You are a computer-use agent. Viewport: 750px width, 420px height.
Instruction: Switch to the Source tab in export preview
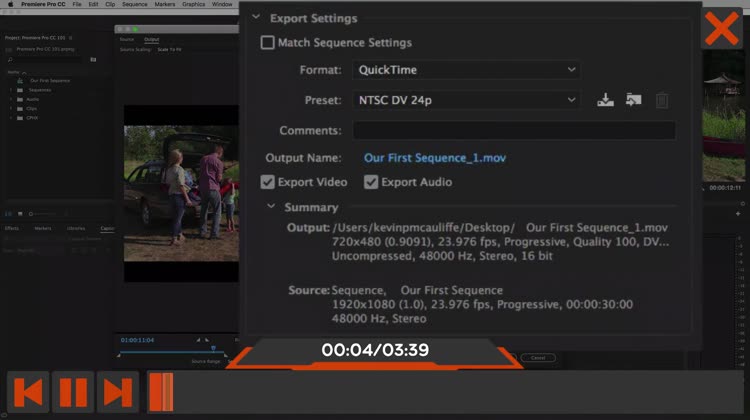[127, 40]
